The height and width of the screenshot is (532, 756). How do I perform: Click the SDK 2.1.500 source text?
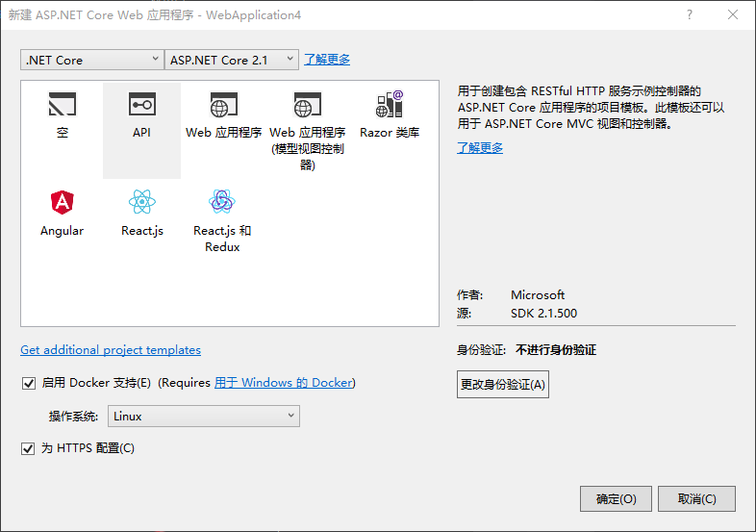tap(543, 314)
